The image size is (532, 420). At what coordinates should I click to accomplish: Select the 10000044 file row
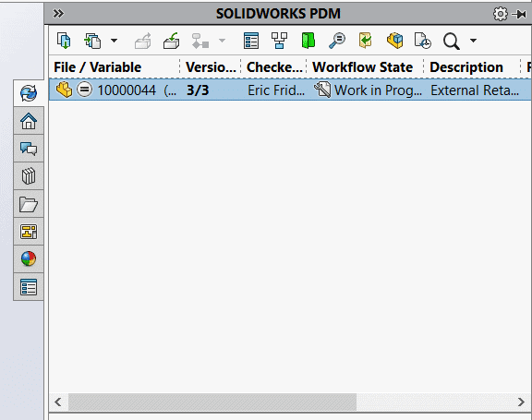290,90
